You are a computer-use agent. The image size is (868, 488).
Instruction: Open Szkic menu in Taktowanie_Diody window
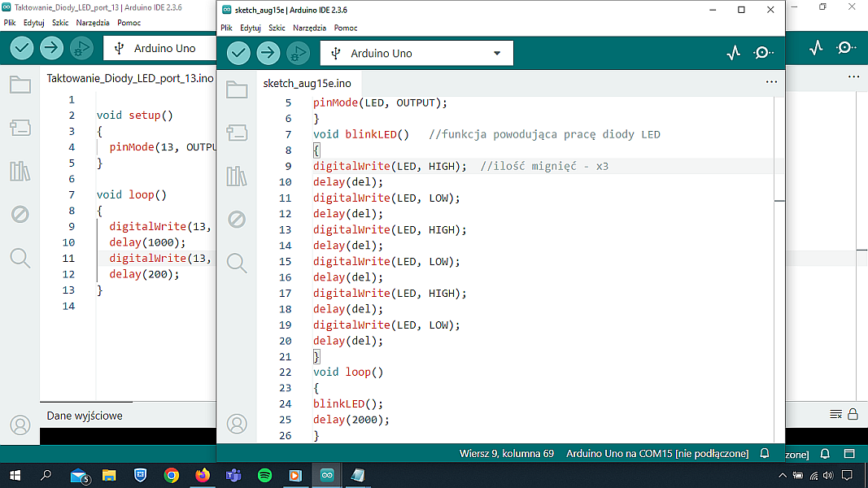click(x=60, y=23)
